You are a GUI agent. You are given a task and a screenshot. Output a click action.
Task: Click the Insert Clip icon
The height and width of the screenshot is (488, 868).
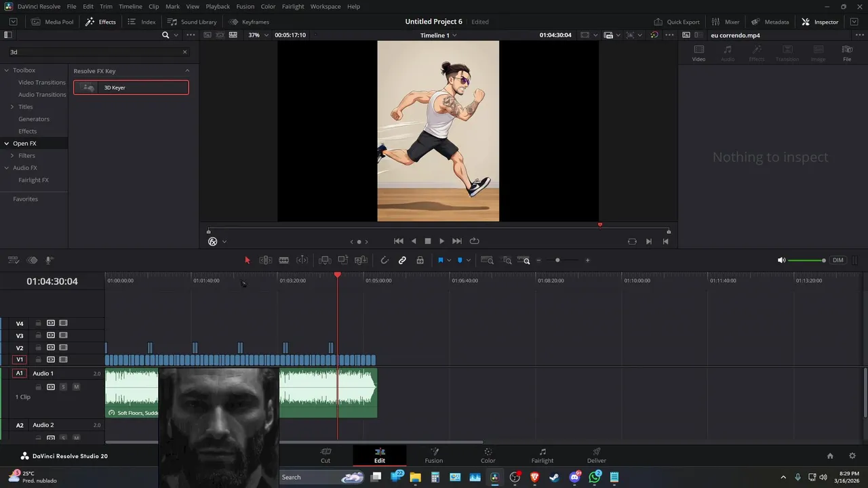325,260
